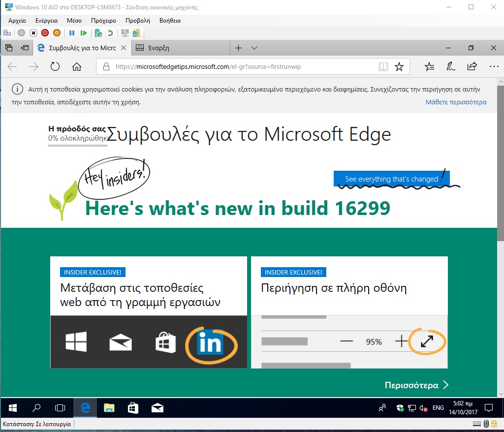The height and width of the screenshot is (432, 504).
Task: Add this page to favorites with the star
Action: [x=399, y=66]
